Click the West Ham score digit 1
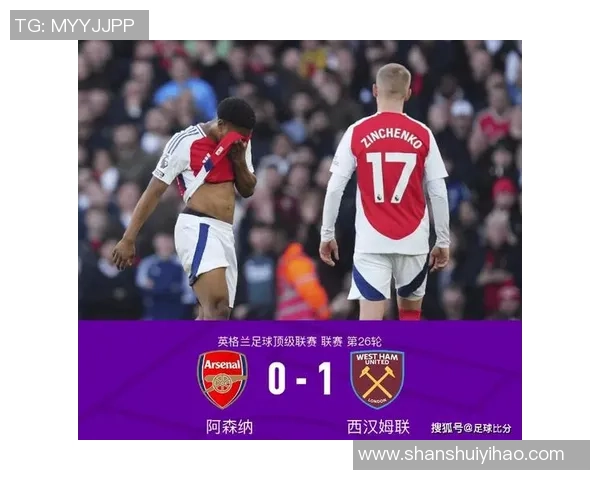The height and width of the screenshot is (480, 600). pos(325,378)
